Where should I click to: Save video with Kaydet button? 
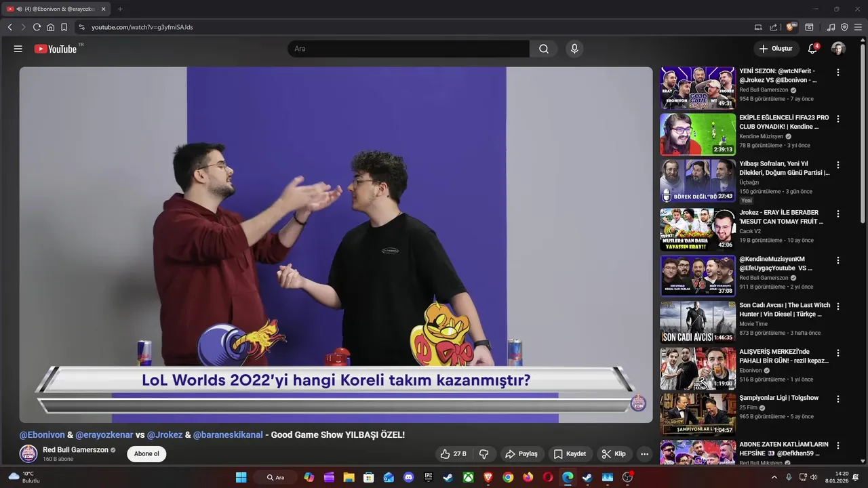(570, 453)
